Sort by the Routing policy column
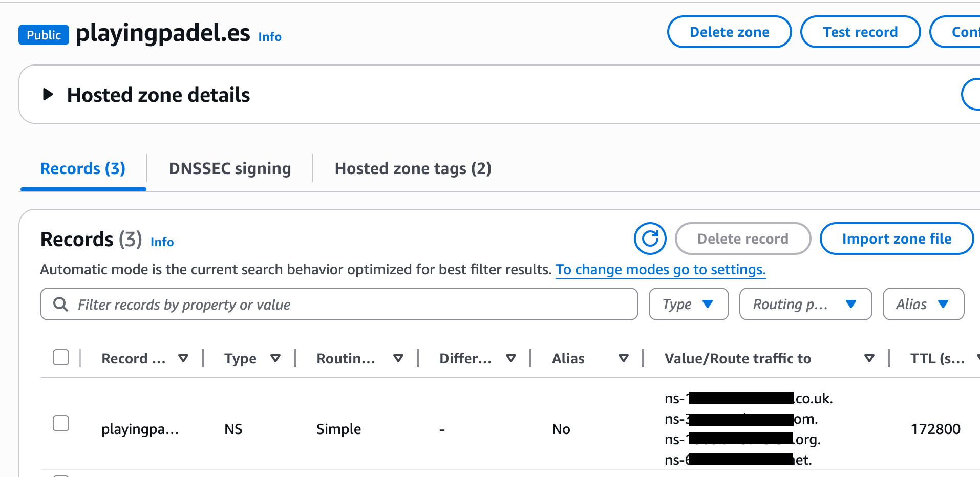Viewport: 980px width, 477px height. 398,358
